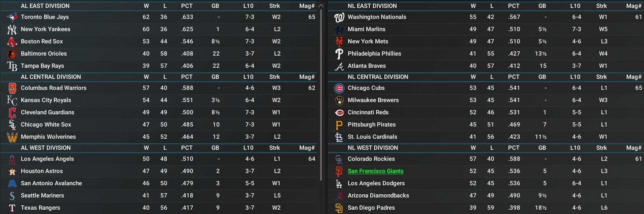
Task: Click the Pittsburgh Pirates logo icon
Action: [339, 125]
